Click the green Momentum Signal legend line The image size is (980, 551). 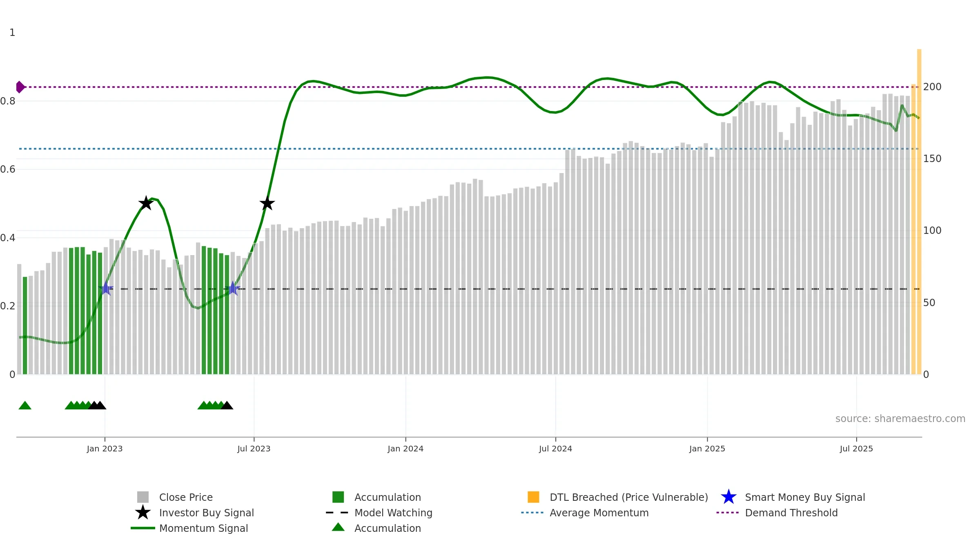point(143,528)
